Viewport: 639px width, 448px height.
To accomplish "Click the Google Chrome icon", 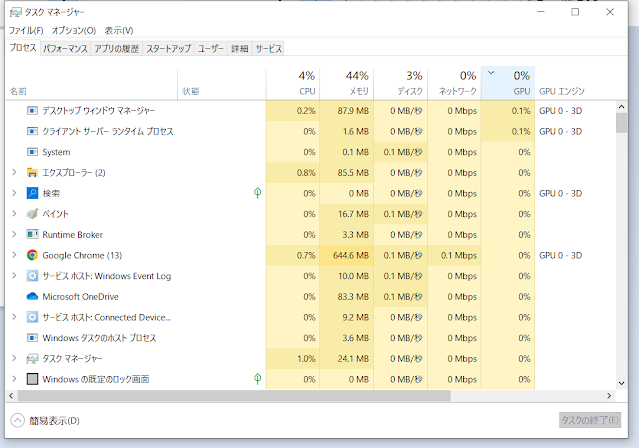I will point(32,255).
